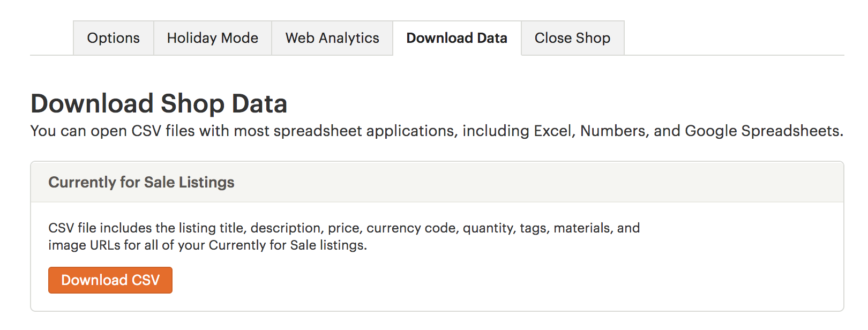The height and width of the screenshot is (330, 868).
Task: Click the Download Shop Data heading
Action: point(159,103)
